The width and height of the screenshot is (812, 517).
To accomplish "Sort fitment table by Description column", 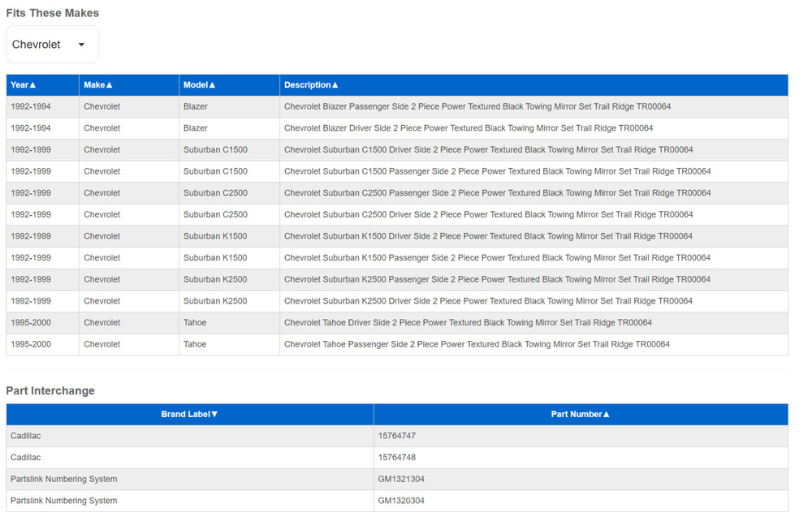I will [311, 85].
